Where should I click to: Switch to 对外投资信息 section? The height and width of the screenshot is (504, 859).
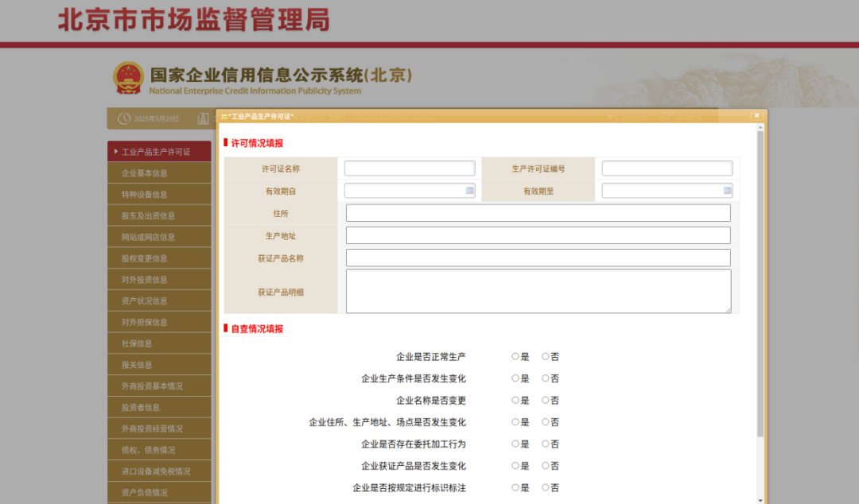tap(159, 280)
